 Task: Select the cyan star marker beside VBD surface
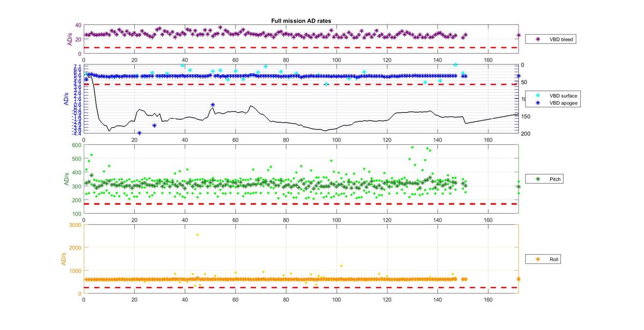537,95
